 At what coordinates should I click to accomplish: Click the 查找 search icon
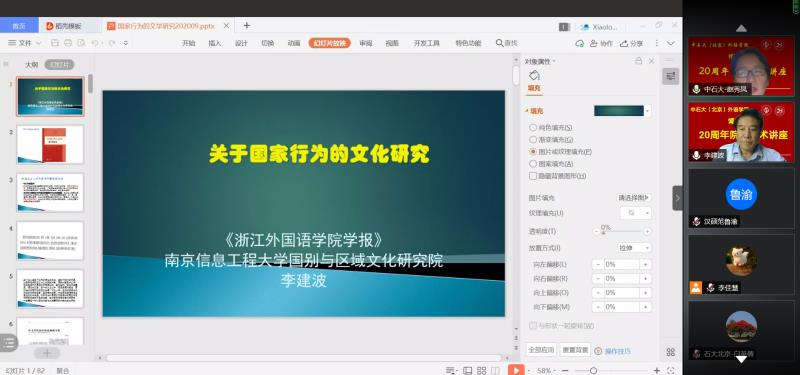[x=506, y=43]
